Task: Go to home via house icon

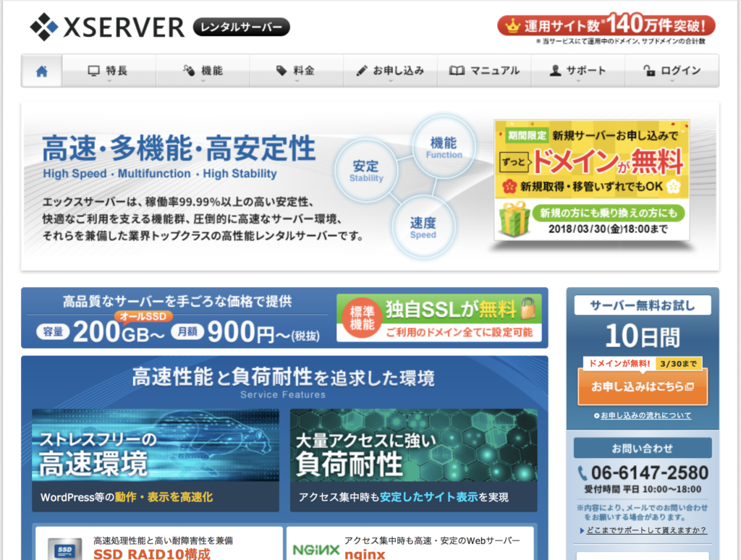Action: point(41,71)
